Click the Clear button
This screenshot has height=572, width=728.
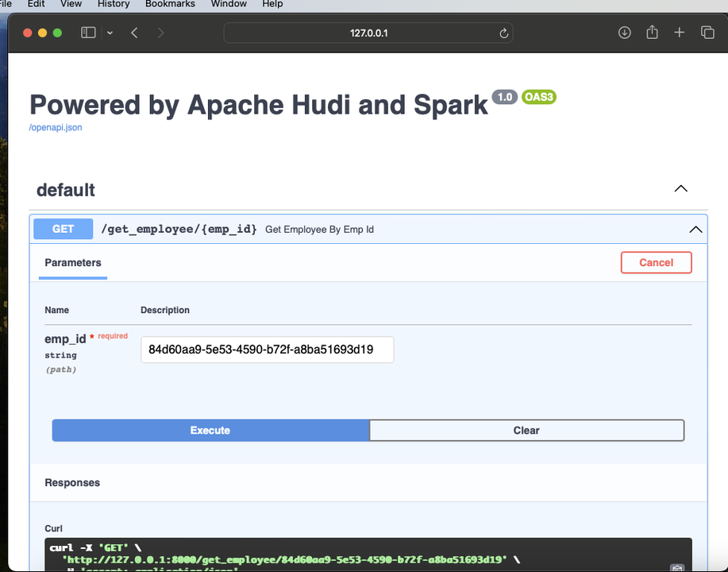526,431
